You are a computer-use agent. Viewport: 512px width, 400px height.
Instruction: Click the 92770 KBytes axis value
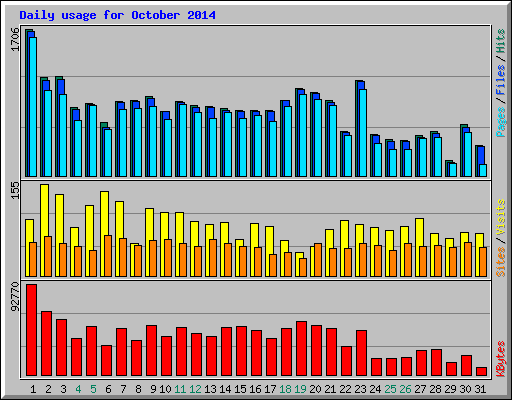click(x=15, y=297)
